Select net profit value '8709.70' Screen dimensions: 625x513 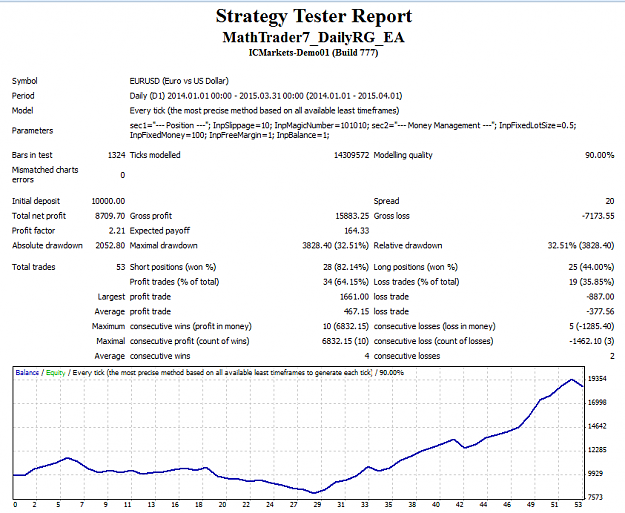pos(110,216)
